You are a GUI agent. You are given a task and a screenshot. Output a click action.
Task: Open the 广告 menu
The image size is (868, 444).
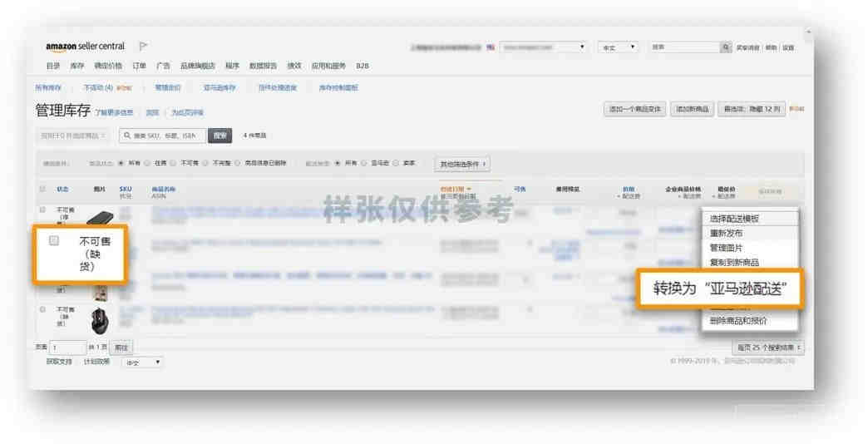coord(163,66)
